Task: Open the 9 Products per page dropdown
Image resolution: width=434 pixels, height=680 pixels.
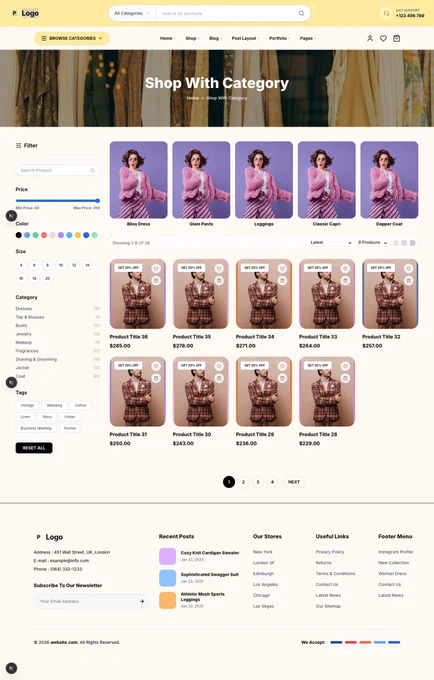Action: point(372,243)
